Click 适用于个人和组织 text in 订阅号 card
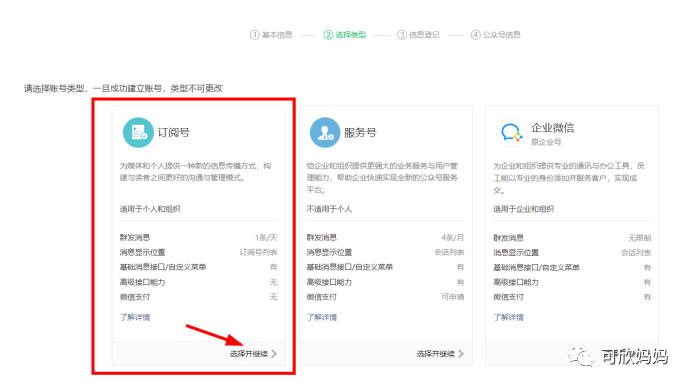The width and height of the screenshot is (691, 387). [150, 209]
